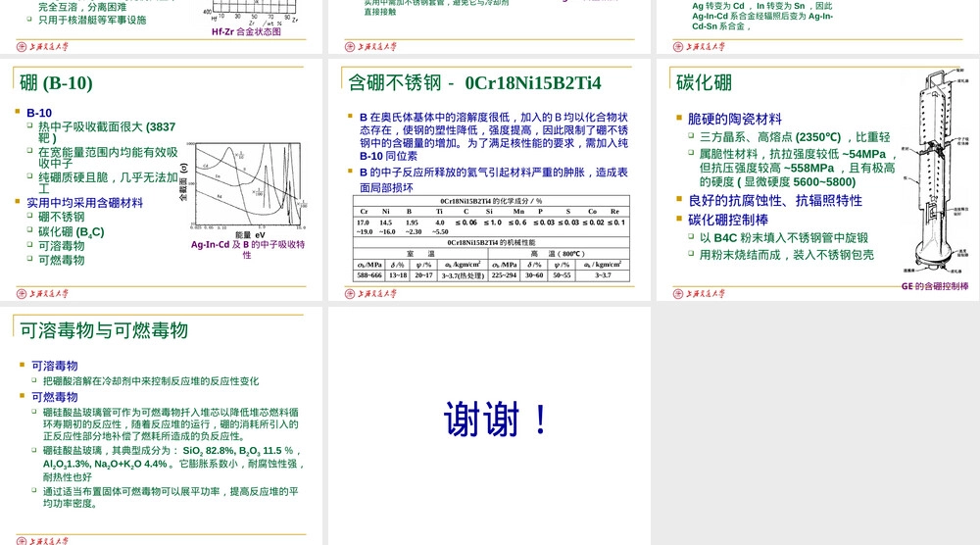This screenshot has width=980, height=545.
Task: Click the table header 0Cr18Ni15B2Ti4 的机械性能
Action: tap(491, 242)
